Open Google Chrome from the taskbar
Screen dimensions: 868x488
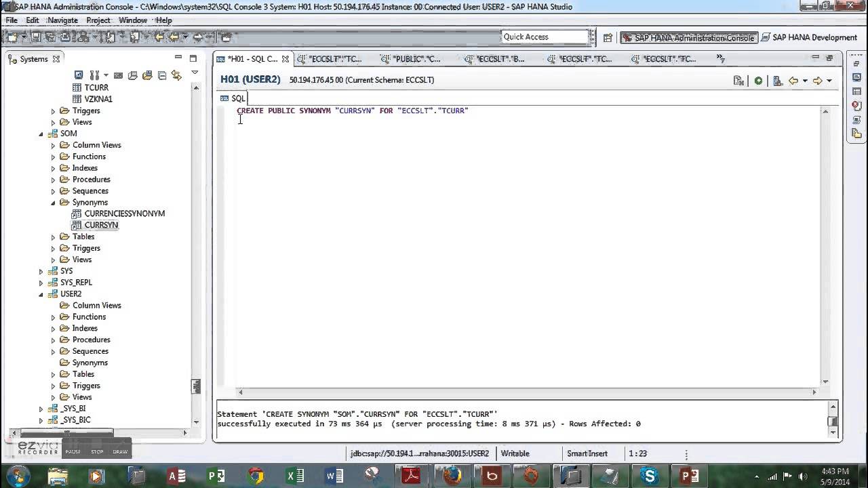tap(256, 476)
